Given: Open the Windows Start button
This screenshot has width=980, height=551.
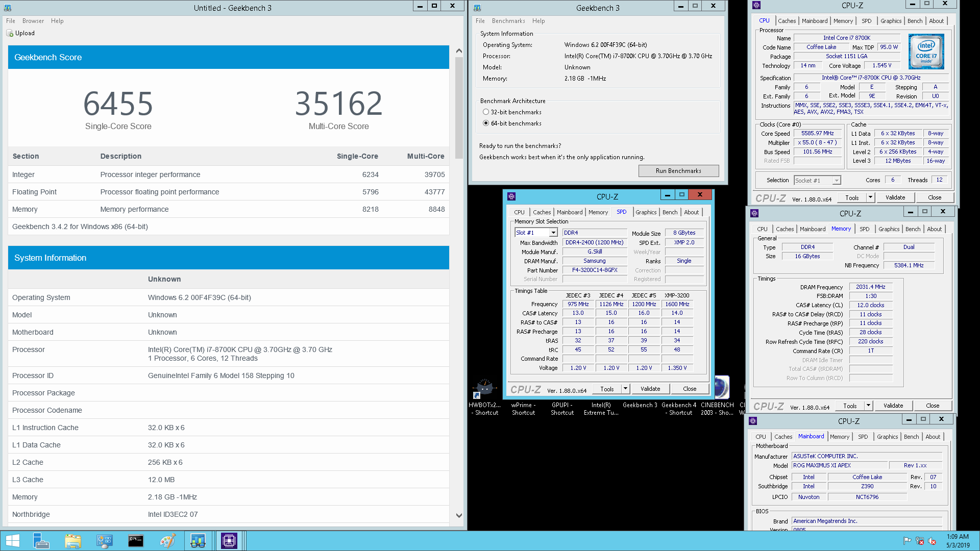Looking at the screenshot, I should point(12,541).
